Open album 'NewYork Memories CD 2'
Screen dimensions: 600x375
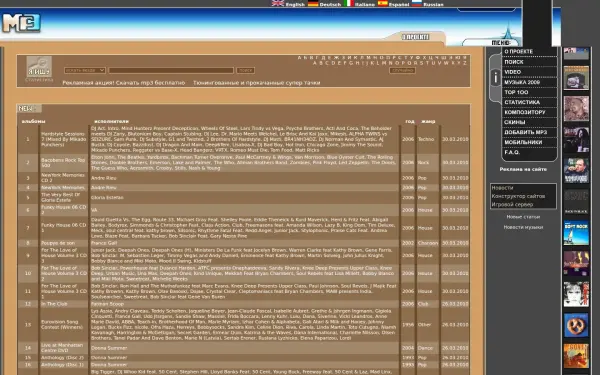click(x=63, y=178)
